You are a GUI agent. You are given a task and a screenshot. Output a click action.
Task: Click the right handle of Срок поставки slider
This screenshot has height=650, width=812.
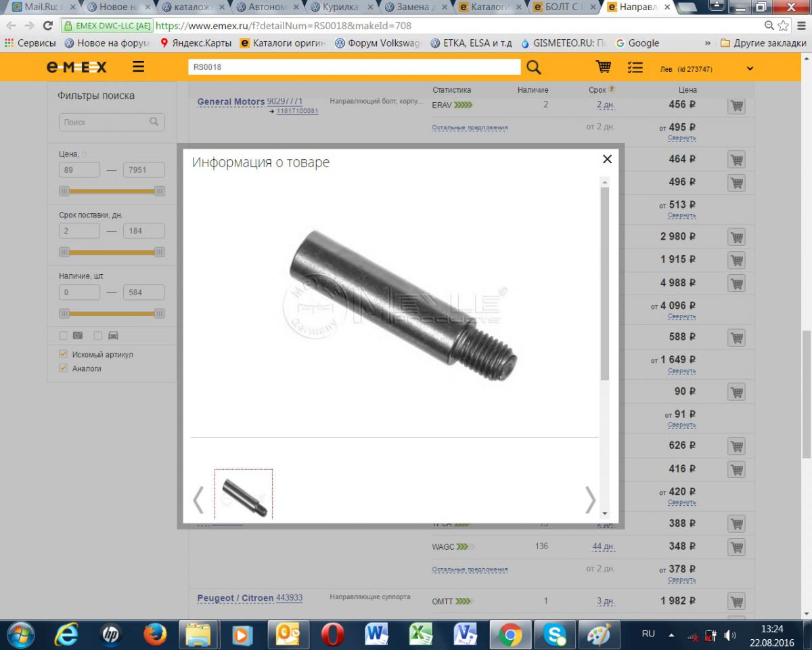click(160, 252)
